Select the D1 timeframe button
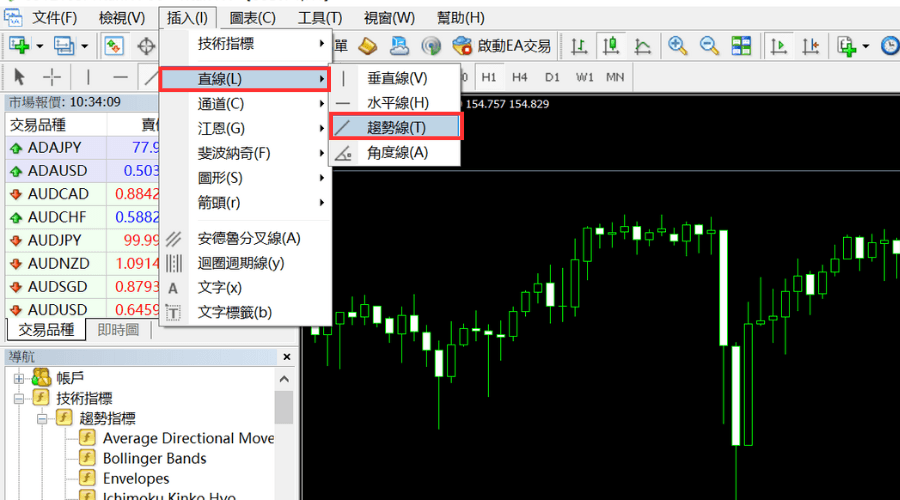The height and width of the screenshot is (500, 900). pos(552,77)
